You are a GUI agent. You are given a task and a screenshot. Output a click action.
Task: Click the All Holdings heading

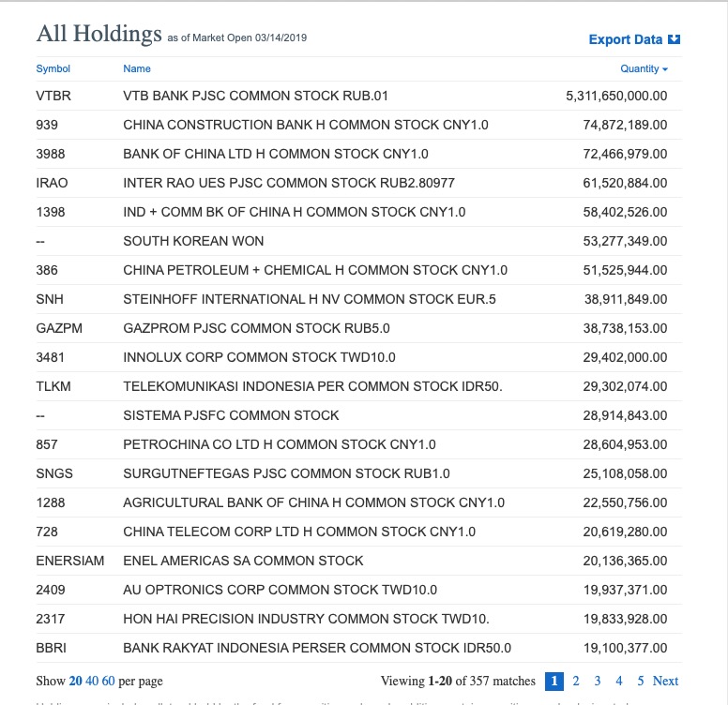point(99,35)
